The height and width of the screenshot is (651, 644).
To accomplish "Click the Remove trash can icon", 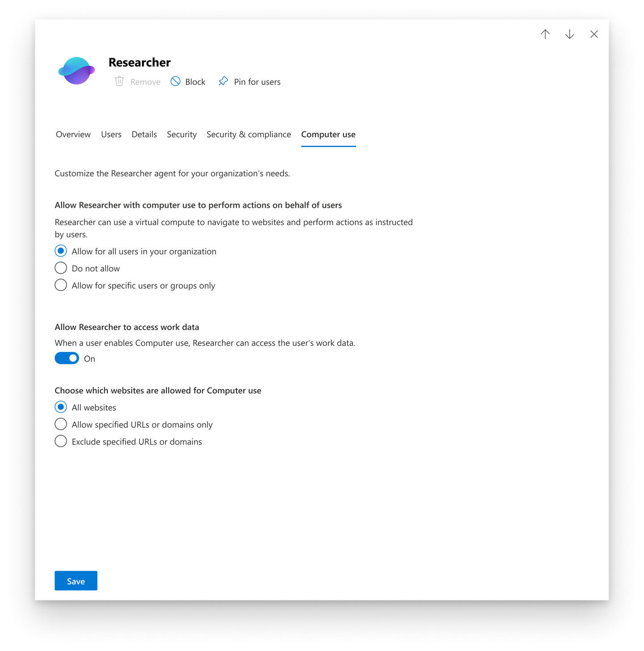I will (x=119, y=81).
